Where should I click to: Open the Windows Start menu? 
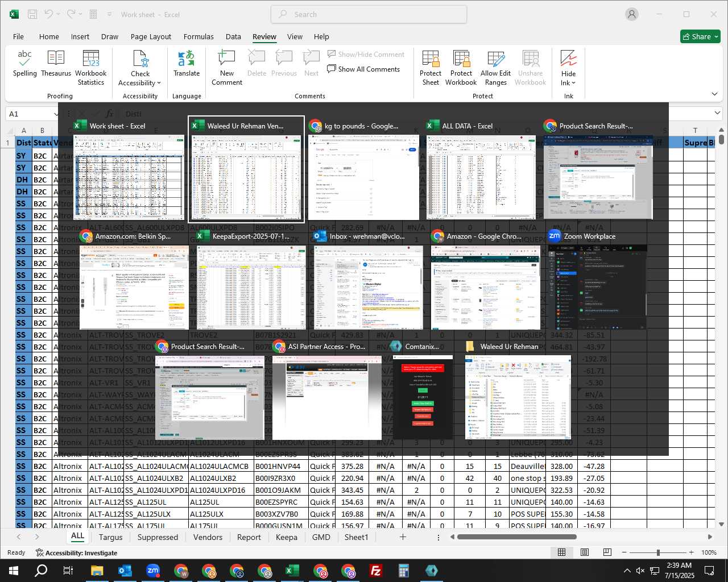(13, 571)
